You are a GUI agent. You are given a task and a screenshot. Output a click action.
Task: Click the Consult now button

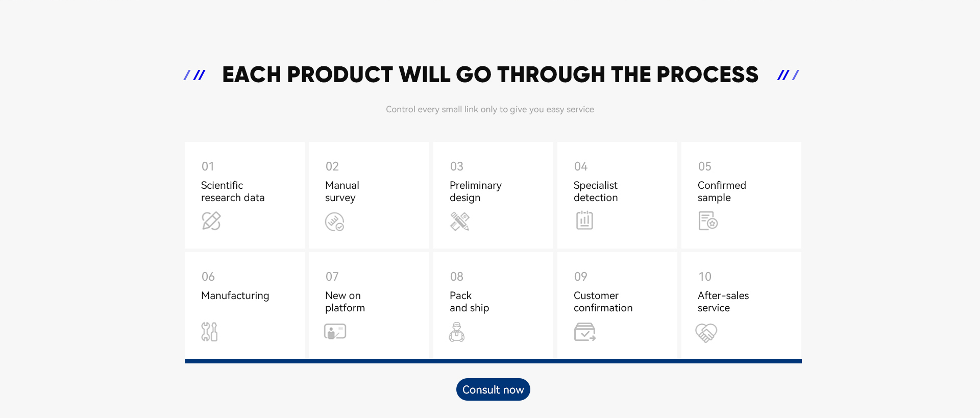(x=493, y=389)
